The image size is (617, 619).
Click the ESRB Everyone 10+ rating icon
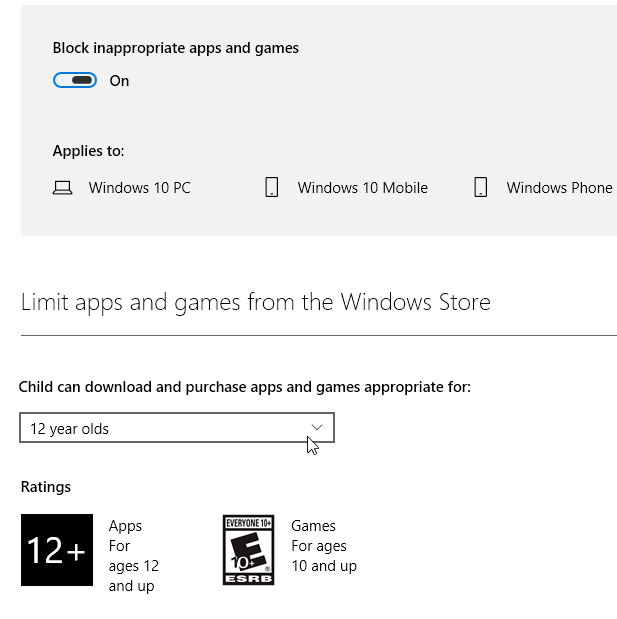[x=248, y=550]
